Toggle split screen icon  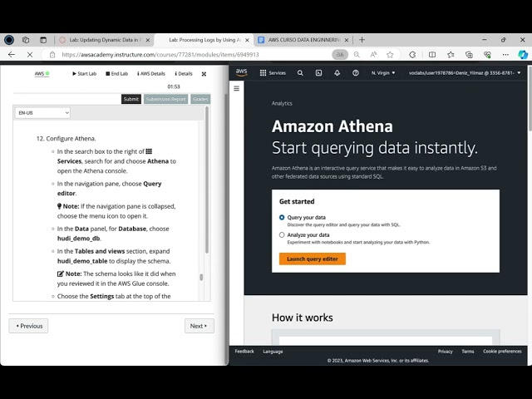(x=432, y=54)
